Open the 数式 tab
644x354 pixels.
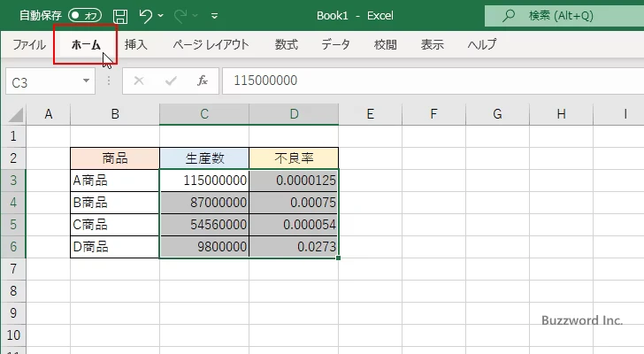point(287,44)
